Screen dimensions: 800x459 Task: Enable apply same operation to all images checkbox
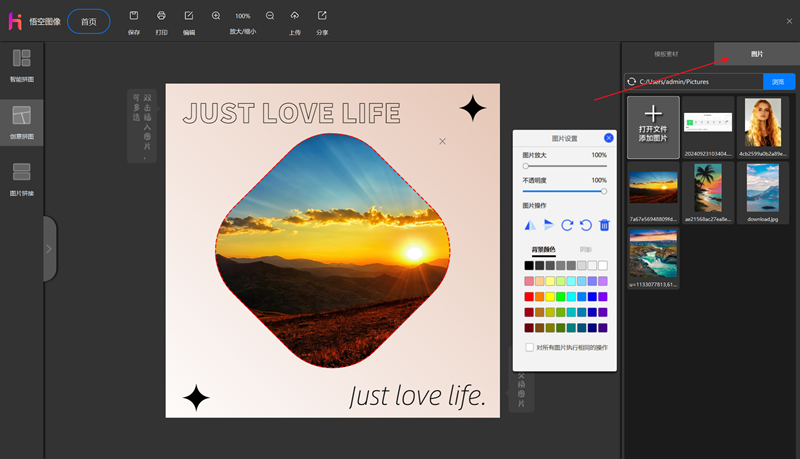click(529, 347)
